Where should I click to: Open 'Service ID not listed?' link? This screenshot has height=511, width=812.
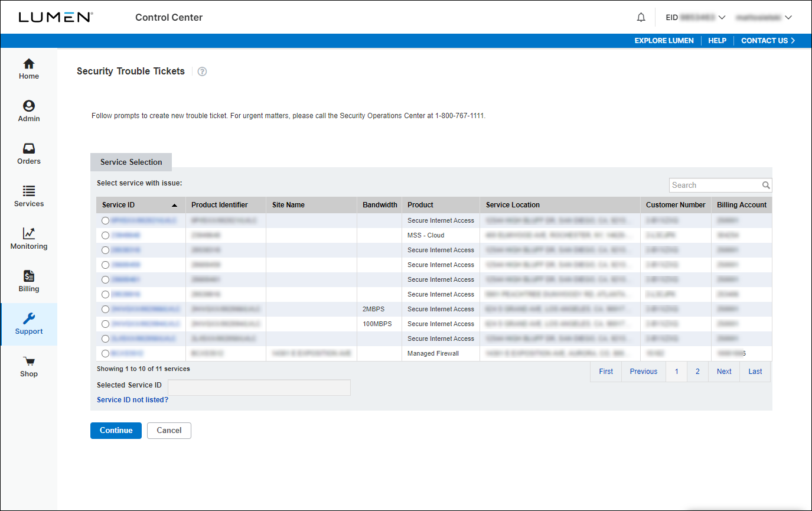point(132,400)
